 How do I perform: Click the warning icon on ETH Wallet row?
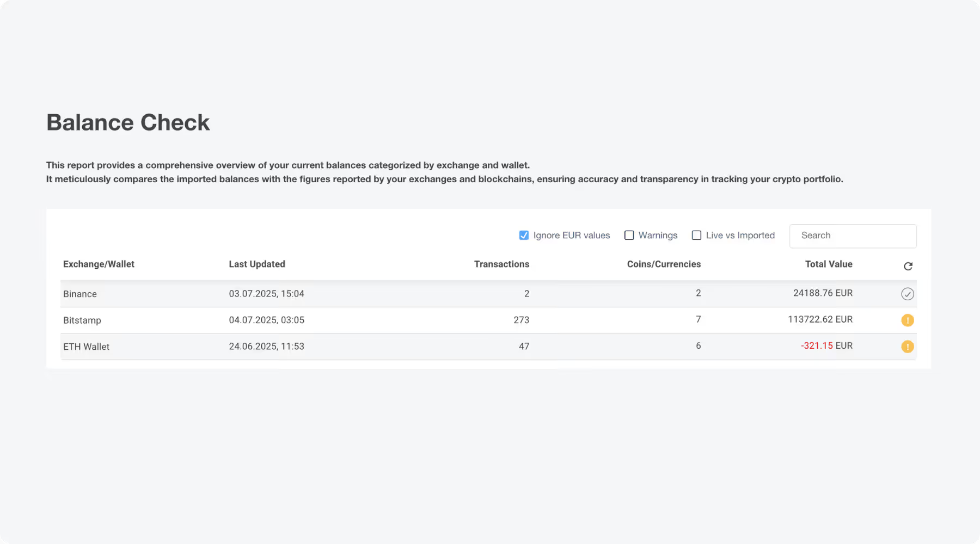907,347
